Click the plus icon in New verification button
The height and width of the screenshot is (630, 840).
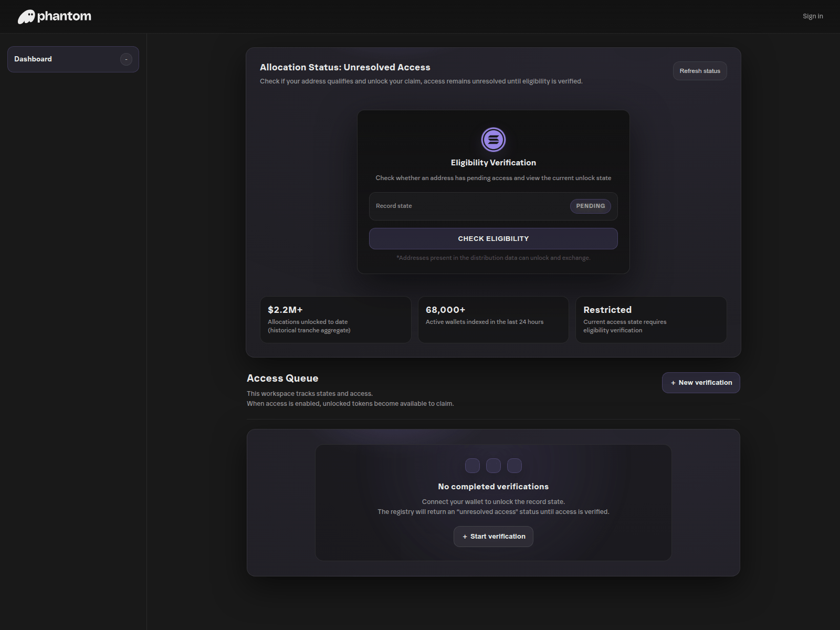[x=674, y=383]
